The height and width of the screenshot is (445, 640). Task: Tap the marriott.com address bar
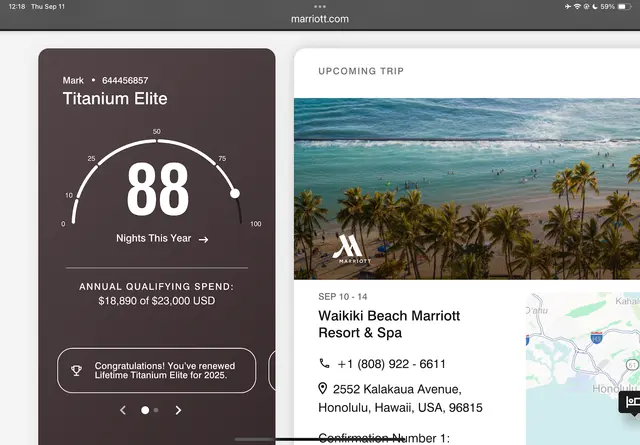point(320,19)
